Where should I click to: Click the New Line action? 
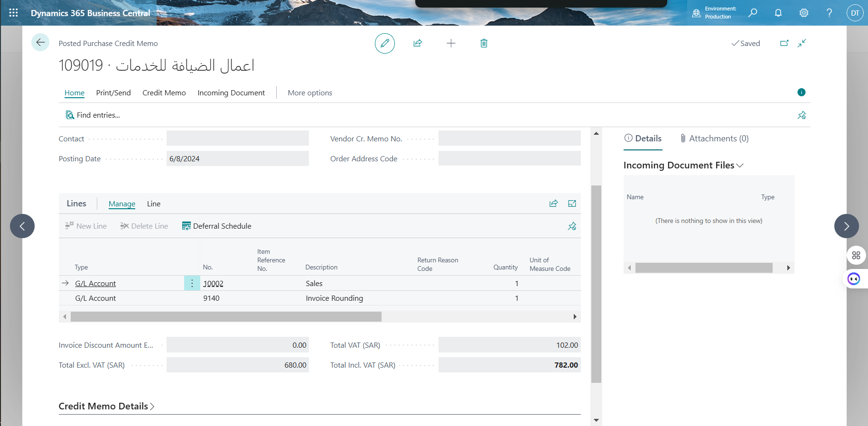86,226
